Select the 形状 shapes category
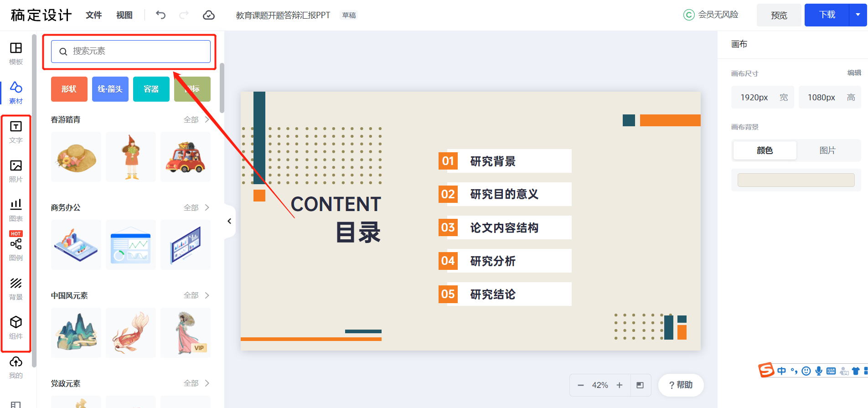Image resolution: width=868 pixels, height=408 pixels. [69, 89]
